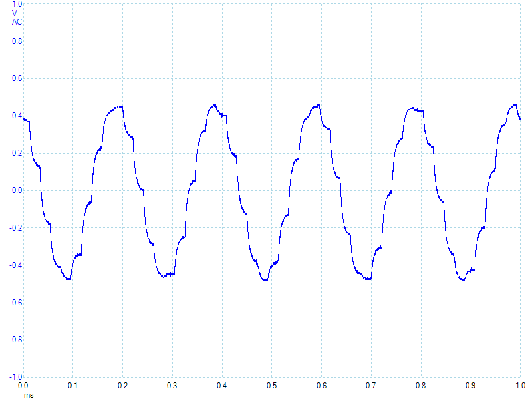Click the 0.5 time axis label
Viewport: 532px width, 399px height.
271,386
